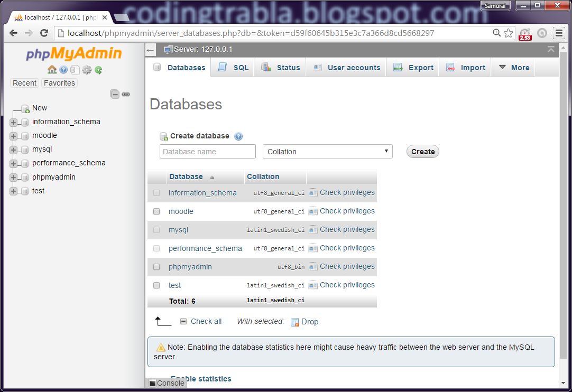The image size is (572, 392).
Task: Tick the phpmyadmin database checkbox
Action: click(156, 267)
